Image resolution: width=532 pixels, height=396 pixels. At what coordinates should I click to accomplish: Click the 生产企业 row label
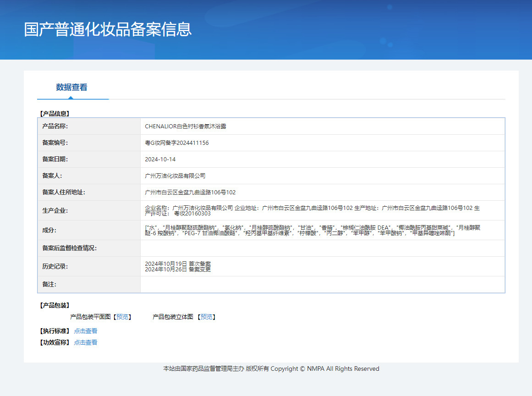[x=55, y=211]
